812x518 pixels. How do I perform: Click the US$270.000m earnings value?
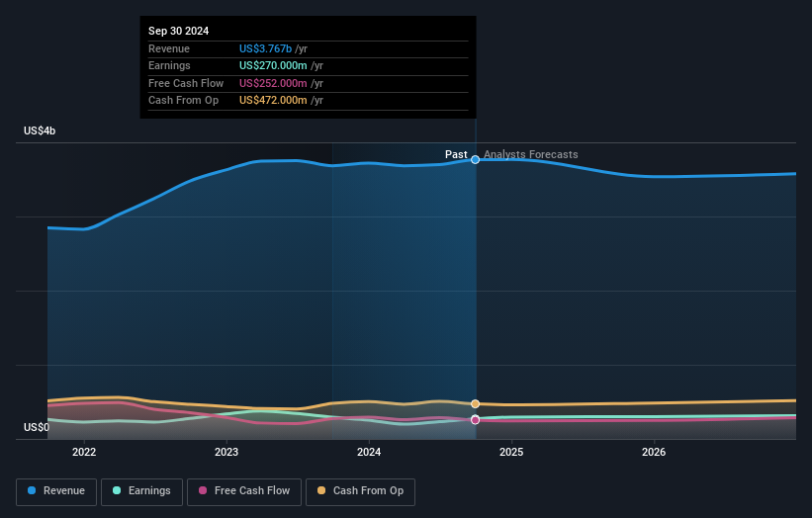tap(273, 65)
